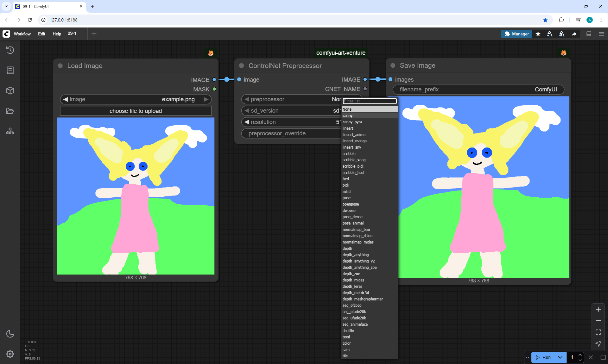Open the Workflow menu
608x364 pixels.
click(22, 34)
